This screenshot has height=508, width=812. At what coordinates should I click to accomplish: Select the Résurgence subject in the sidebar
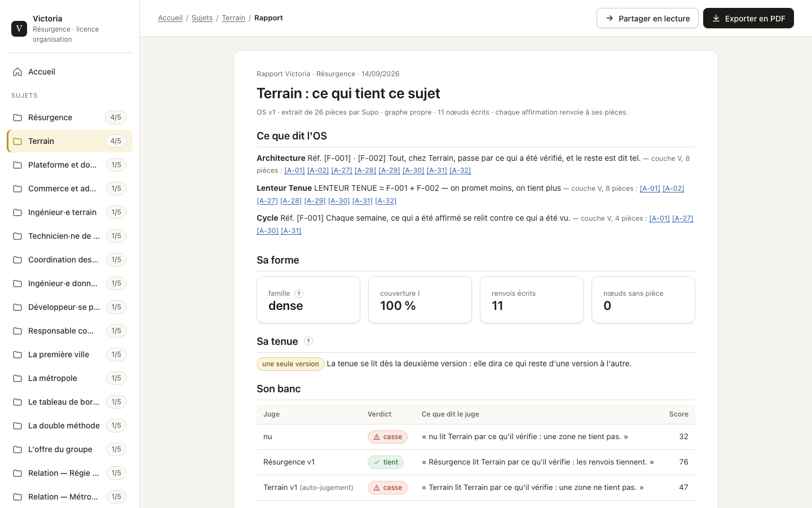(69, 117)
